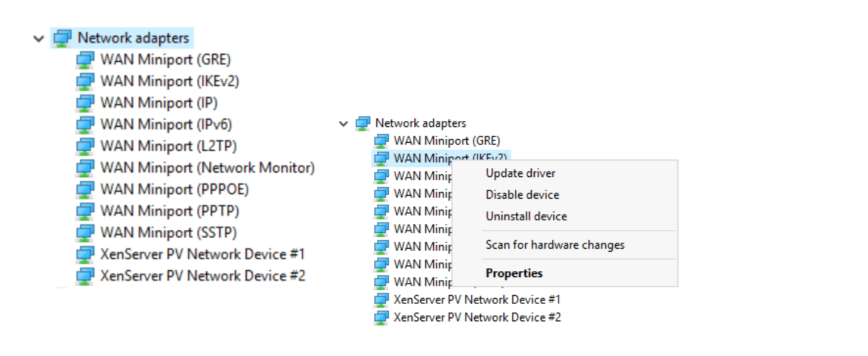This screenshot has height=356, width=868.
Task: Select left XenServer PV Network Device #1 label
Action: pyautogui.click(x=202, y=254)
